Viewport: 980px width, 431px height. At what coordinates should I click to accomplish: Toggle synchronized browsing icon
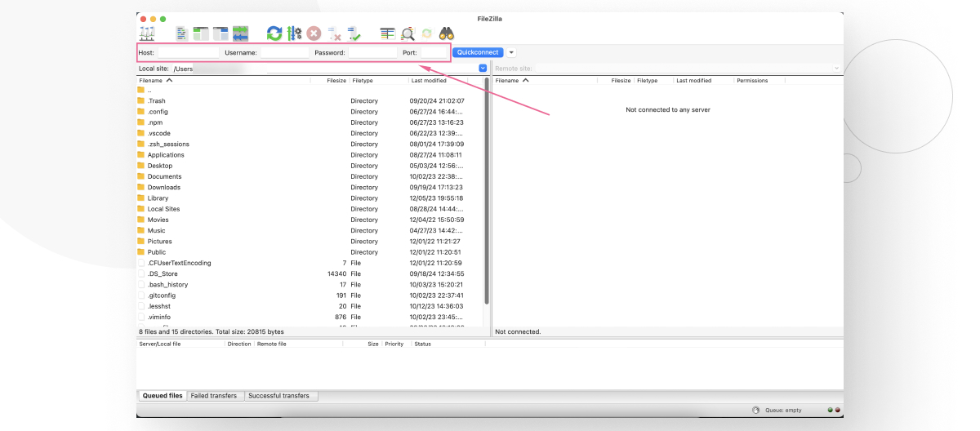426,33
